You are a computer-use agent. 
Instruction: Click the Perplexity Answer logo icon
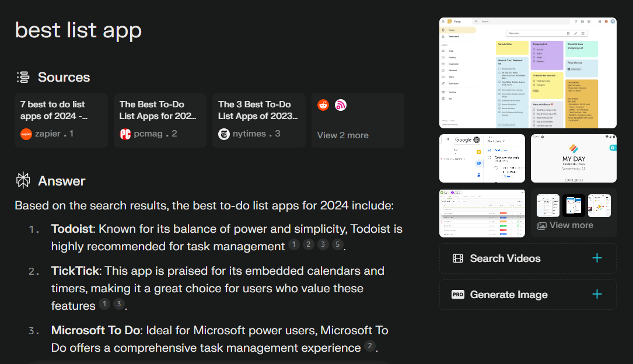[x=23, y=181]
